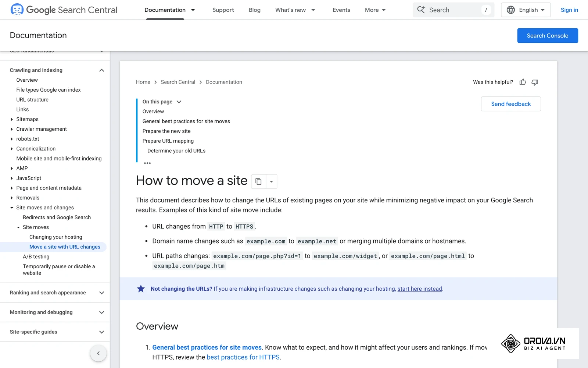The height and width of the screenshot is (368, 588).
Task: Click the Send feedback button
Action: click(x=511, y=104)
